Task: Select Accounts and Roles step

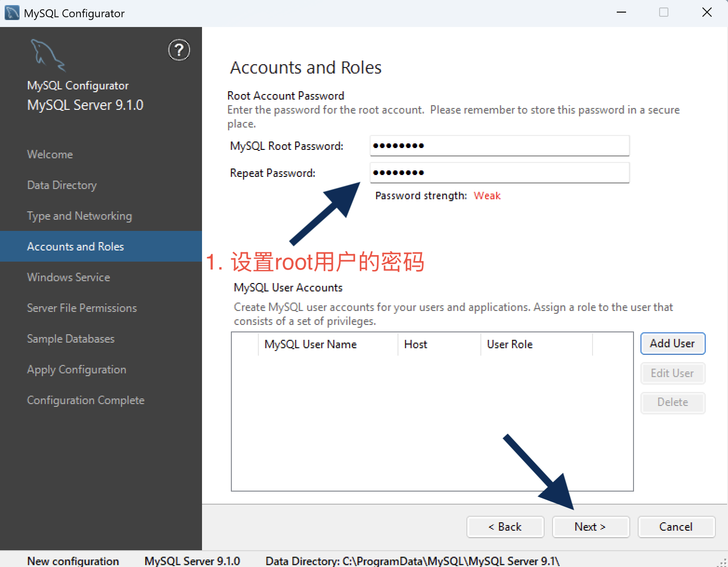Action: coord(101,246)
